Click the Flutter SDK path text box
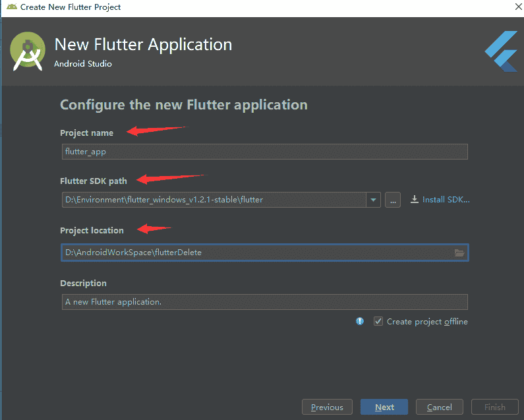The image size is (524, 420). 214,200
